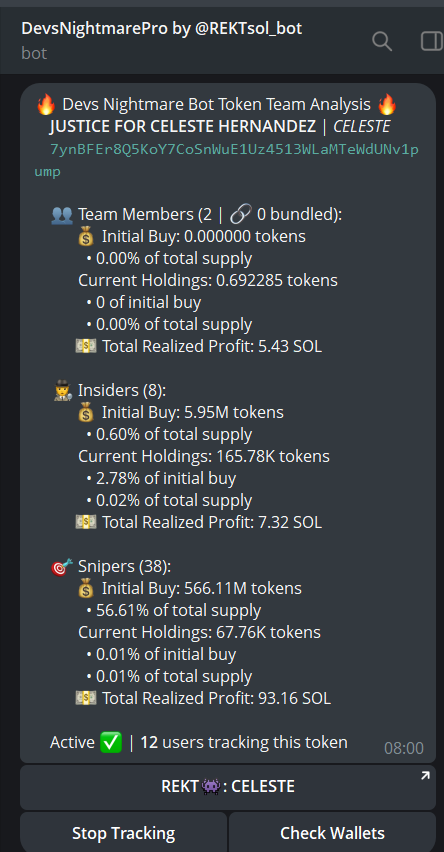The image size is (444, 852).
Task: Open the chat search magnifier icon
Action: point(382,41)
